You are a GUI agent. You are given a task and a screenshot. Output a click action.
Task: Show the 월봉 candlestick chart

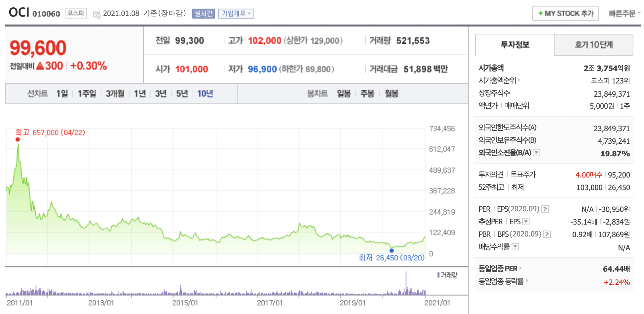pos(391,94)
